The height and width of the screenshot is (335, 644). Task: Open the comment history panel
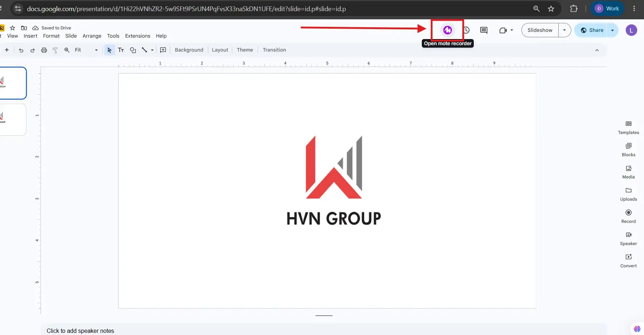point(484,30)
